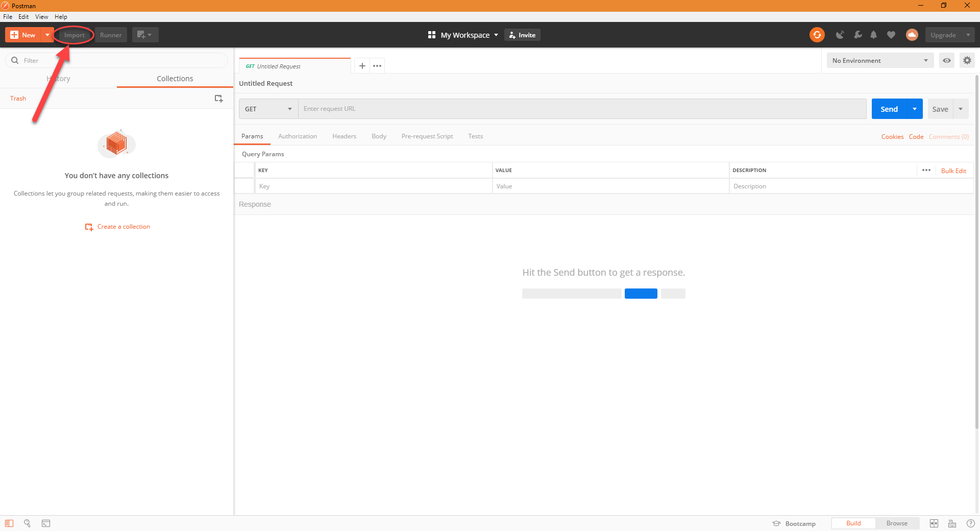The image size is (980, 531).
Task: Open the tab options three-dots menu
Action: click(377, 66)
